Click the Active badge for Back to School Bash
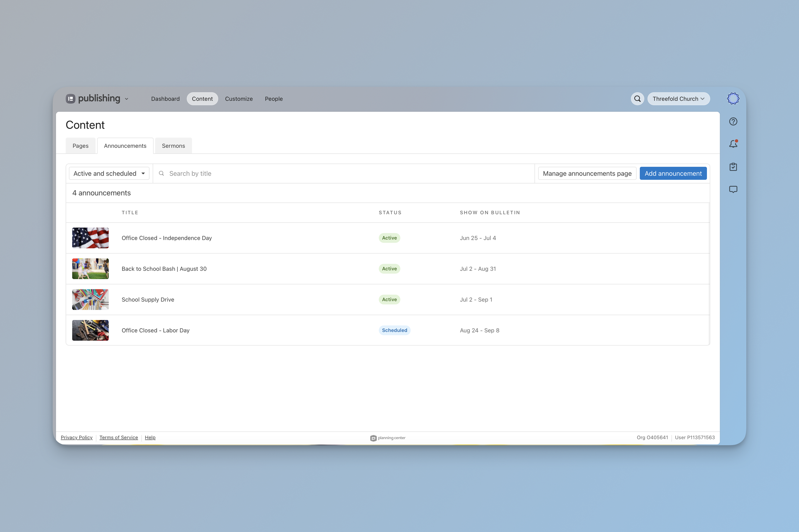 pos(389,269)
